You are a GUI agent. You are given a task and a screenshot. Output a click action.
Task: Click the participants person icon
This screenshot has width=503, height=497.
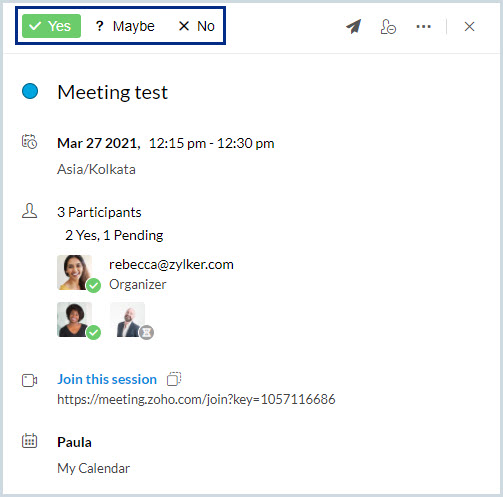click(x=29, y=211)
